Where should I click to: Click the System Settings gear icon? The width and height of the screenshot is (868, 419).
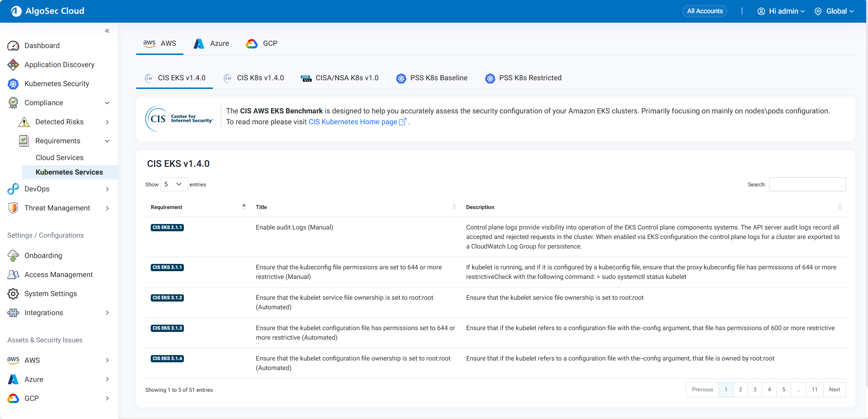coord(13,294)
